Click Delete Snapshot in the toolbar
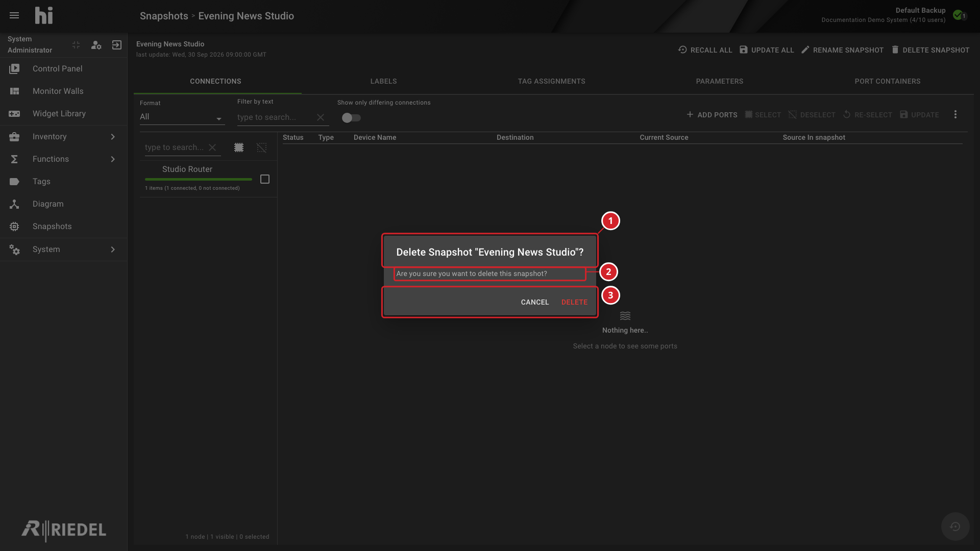Viewport: 980px width, 551px height. pyautogui.click(x=930, y=50)
